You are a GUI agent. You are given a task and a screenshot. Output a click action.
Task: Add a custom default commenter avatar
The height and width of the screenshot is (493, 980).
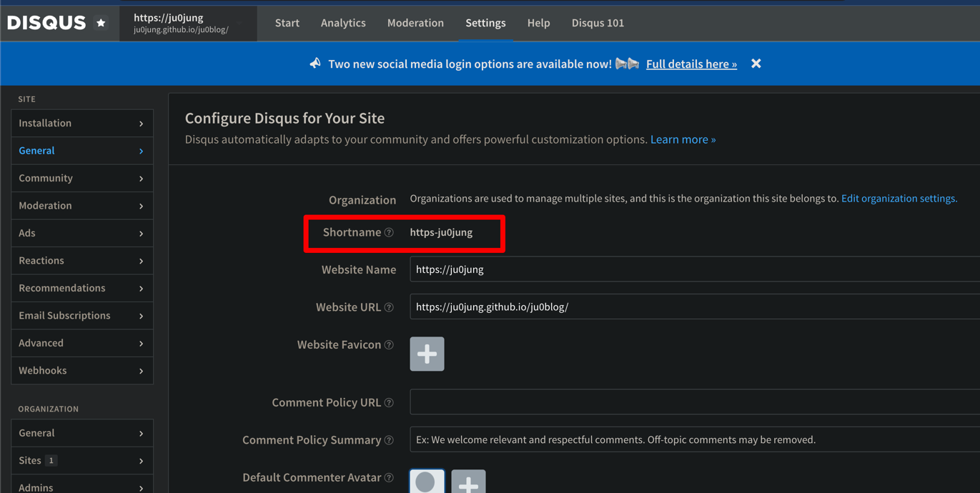pyautogui.click(x=468, y=483)
